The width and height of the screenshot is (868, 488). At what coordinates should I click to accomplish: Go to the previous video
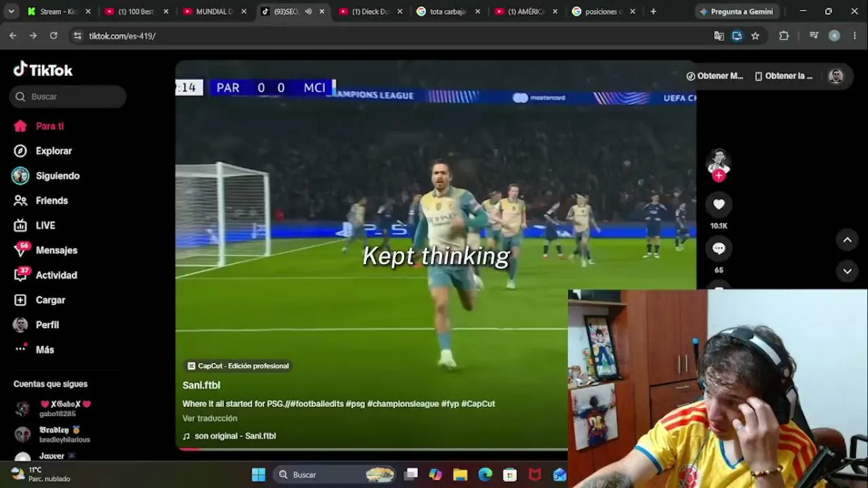point(847,239)
